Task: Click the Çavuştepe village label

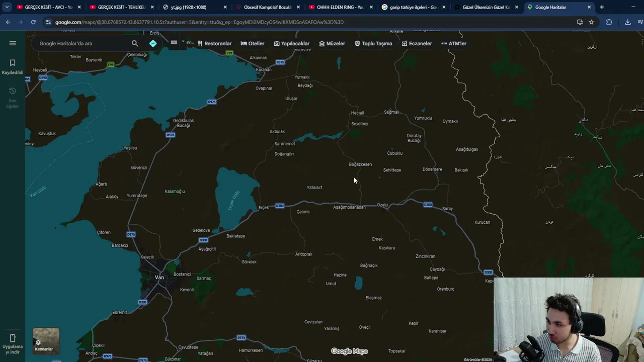Action: click(x=188, y=347)
